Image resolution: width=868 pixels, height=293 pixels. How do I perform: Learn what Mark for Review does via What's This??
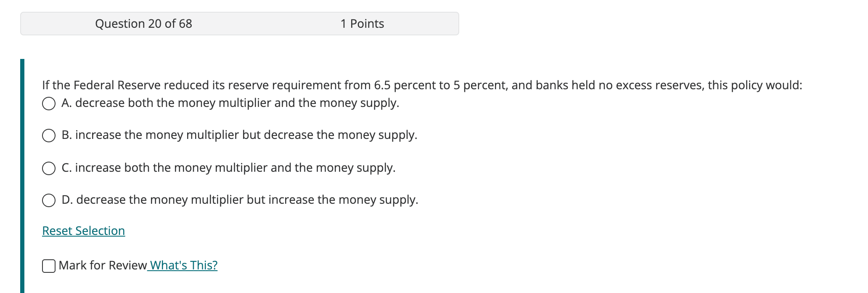click(x=184, y=265)
